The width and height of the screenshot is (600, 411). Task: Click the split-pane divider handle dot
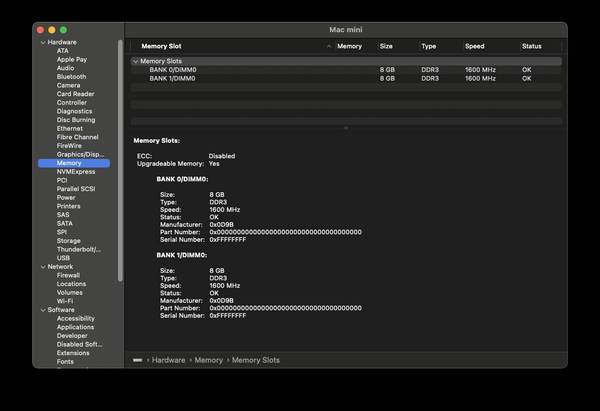(346, 128)
